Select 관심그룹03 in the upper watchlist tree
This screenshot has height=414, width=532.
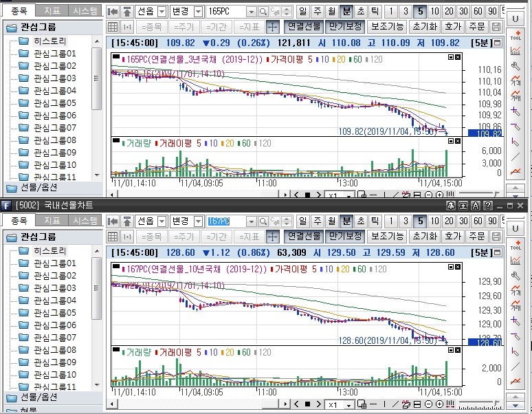pyautogui.click(x=54, y=78)
